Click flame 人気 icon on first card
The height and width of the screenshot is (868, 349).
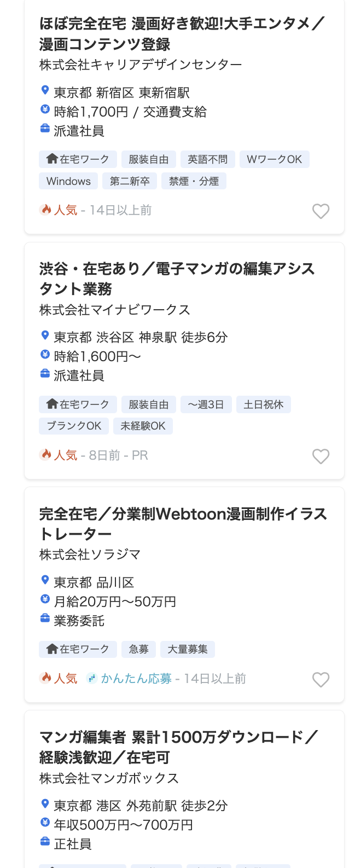[x=46, y=210]
